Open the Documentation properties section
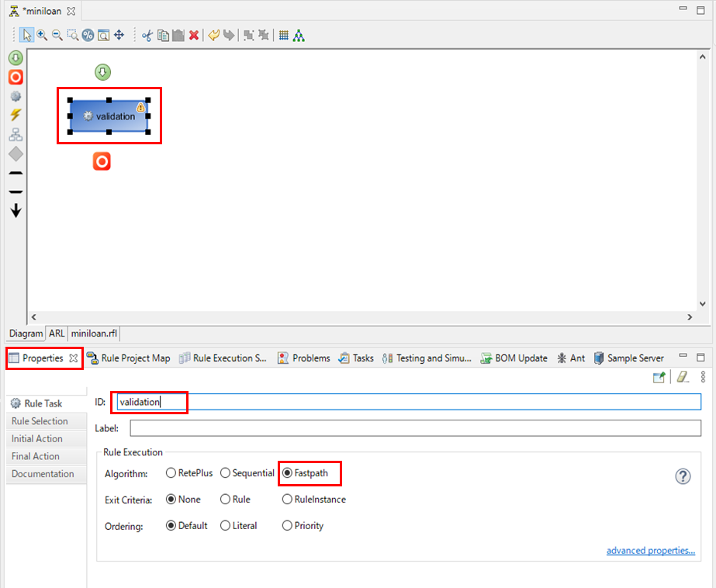The image size is (716, 588). point(46,474)
